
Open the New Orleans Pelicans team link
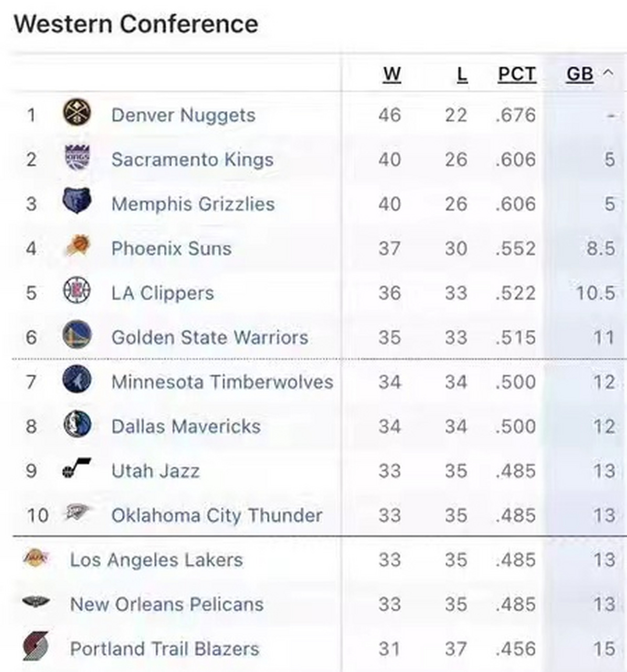167,604
